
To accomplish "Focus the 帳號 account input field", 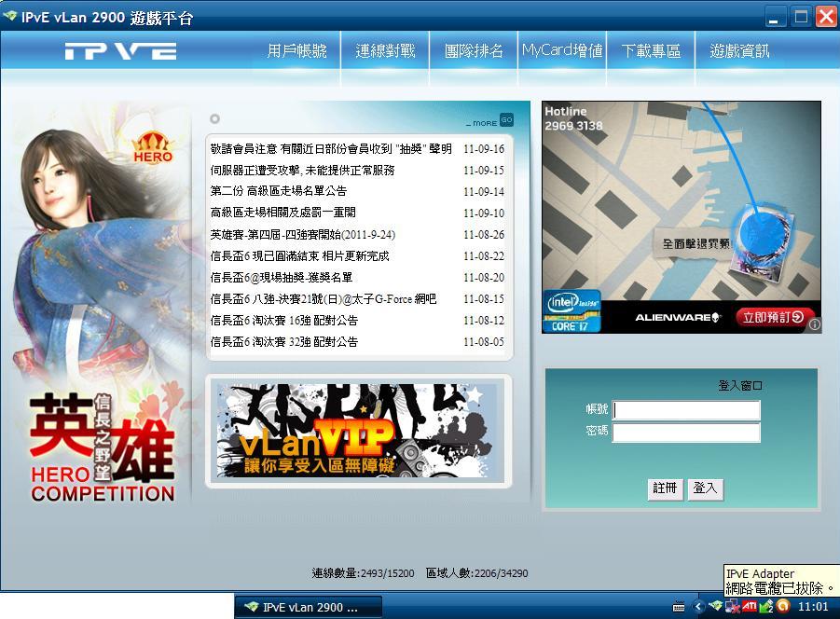I will coord(685,410).
